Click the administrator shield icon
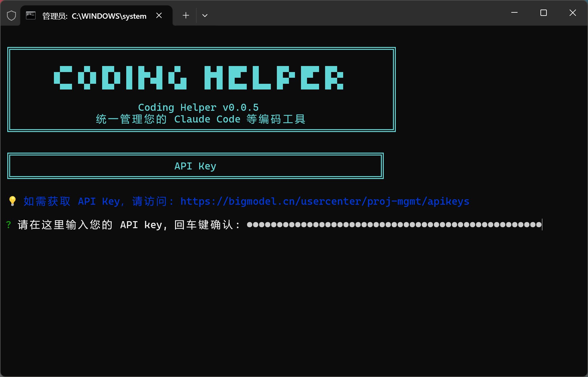This screenshot has width=588, height=377. coord(11,16)
